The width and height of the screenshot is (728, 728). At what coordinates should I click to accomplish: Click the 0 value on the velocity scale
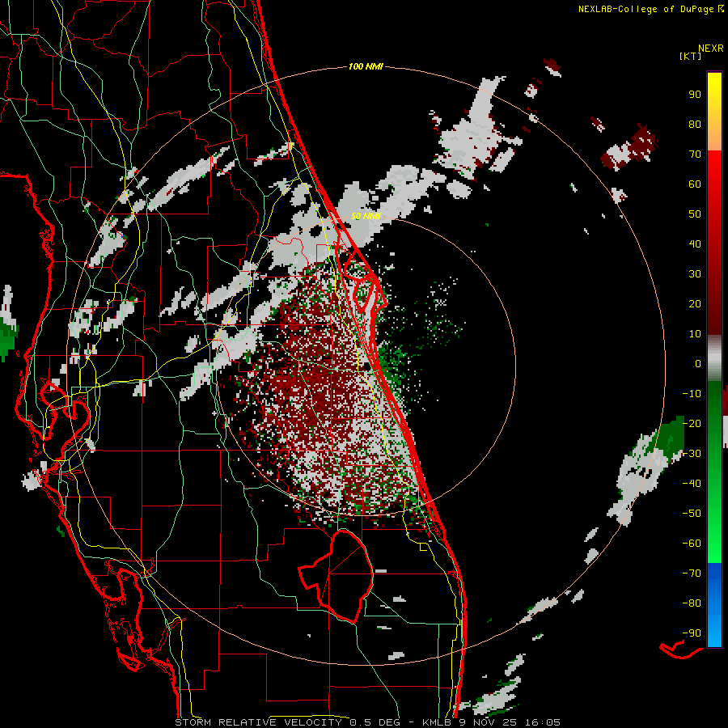tap(698, 363)
